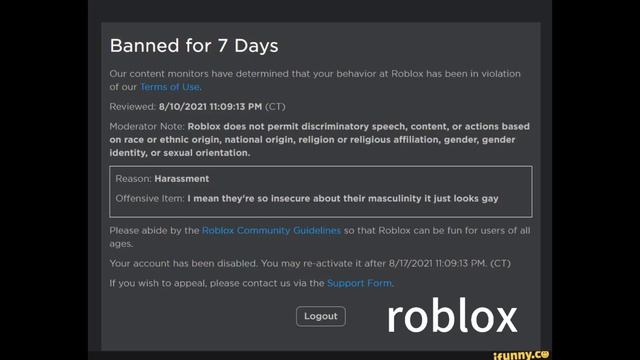Click the Moderator Note label
640x360 pixels.
pos(147,127)
